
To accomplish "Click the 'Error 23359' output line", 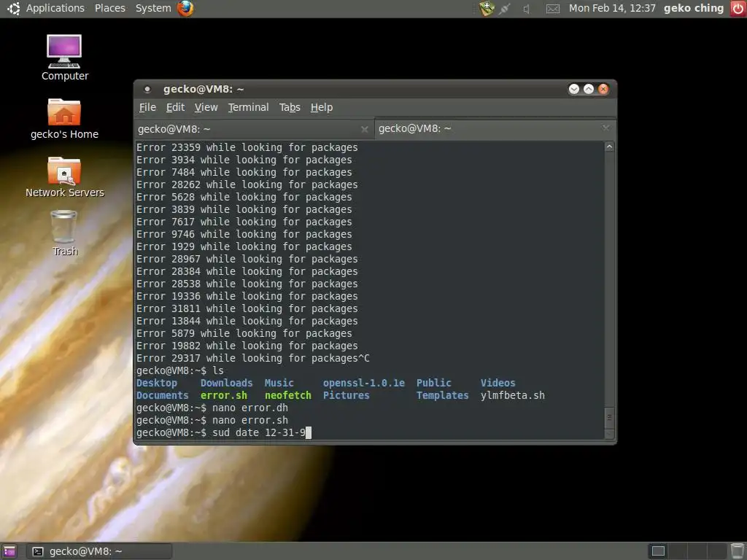I will (x=247, y=147).
